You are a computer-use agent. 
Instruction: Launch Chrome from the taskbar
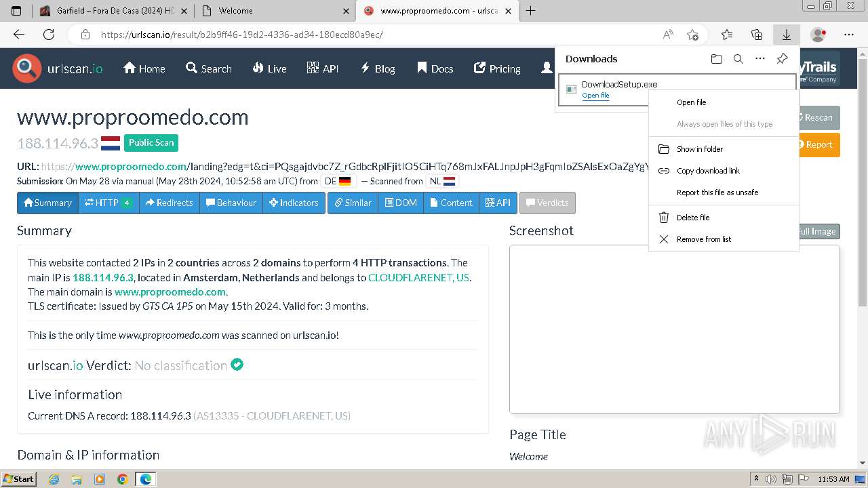[123, 479]
